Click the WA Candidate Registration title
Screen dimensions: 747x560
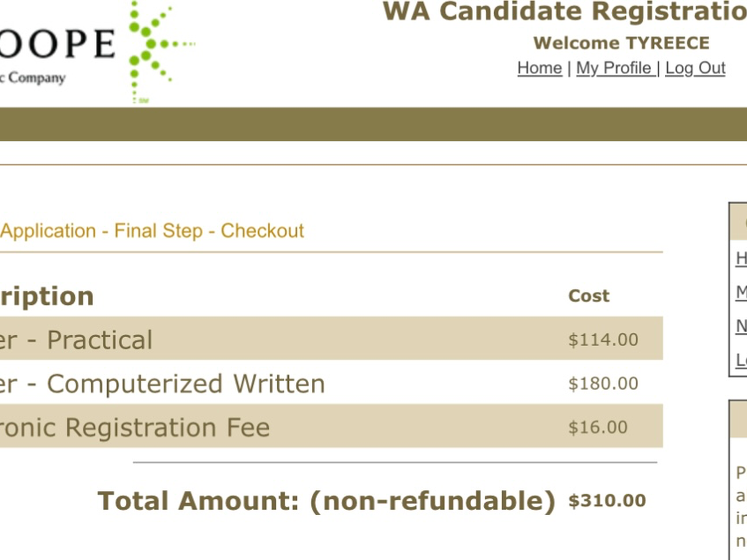(x=564, y=11)
